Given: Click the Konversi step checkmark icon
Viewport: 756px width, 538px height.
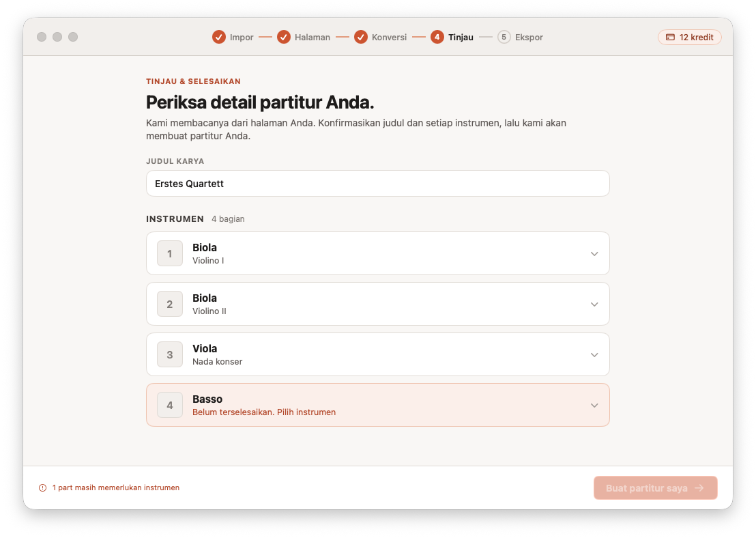Looking at the screenshot, I should (361, 37).
